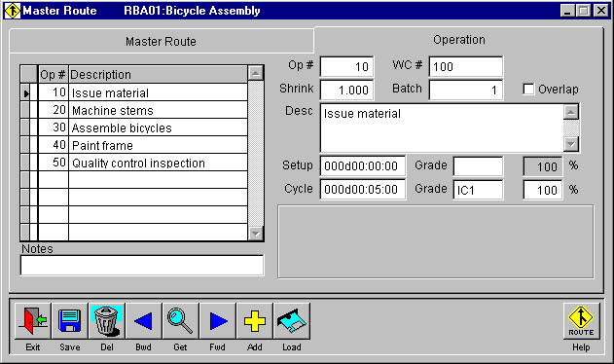Save the route with floppy icon
Screen dimensions: 614x364
[x=70, y=321]
